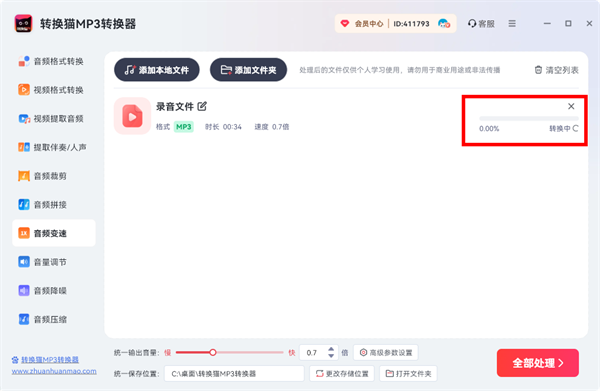
Task: Click the 0.00% progress value
Action: point(489,129)
